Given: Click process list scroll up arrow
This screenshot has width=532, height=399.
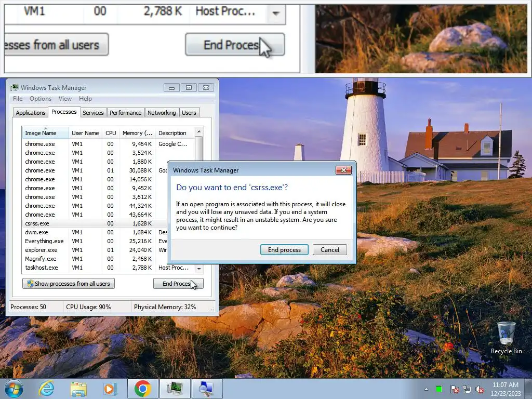Looking at the screenshot, I should (199, 131).
